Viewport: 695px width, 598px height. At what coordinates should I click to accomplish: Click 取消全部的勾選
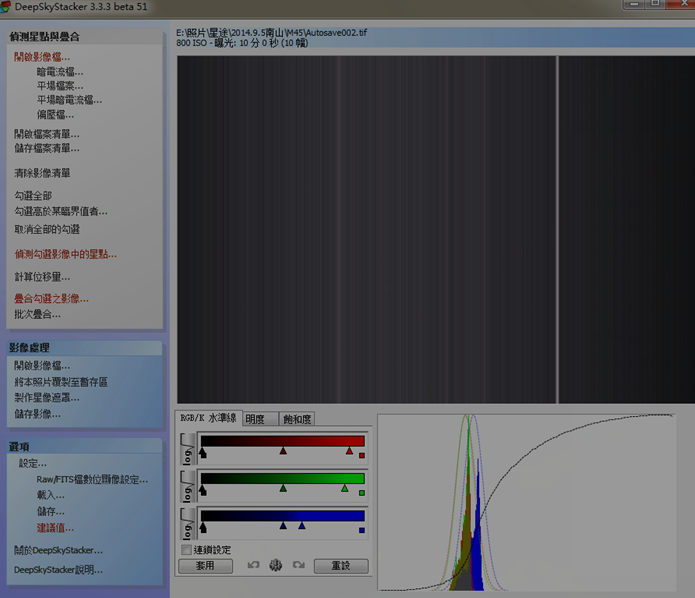point(47,229)
